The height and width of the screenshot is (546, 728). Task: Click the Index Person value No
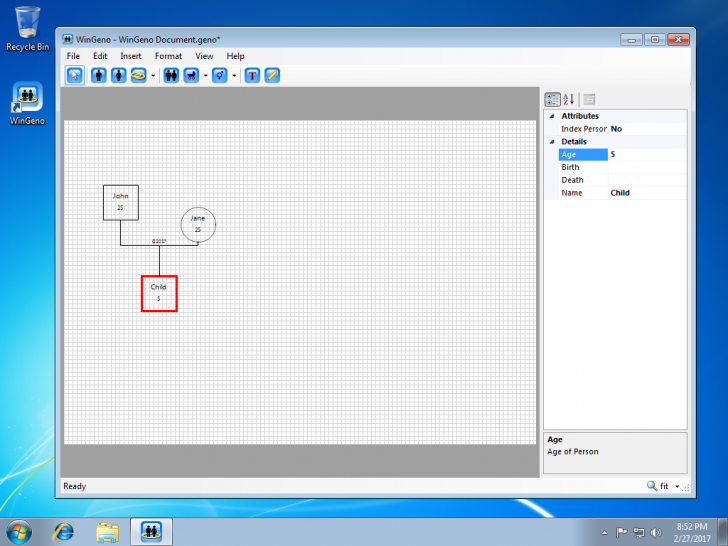[616, 129]
